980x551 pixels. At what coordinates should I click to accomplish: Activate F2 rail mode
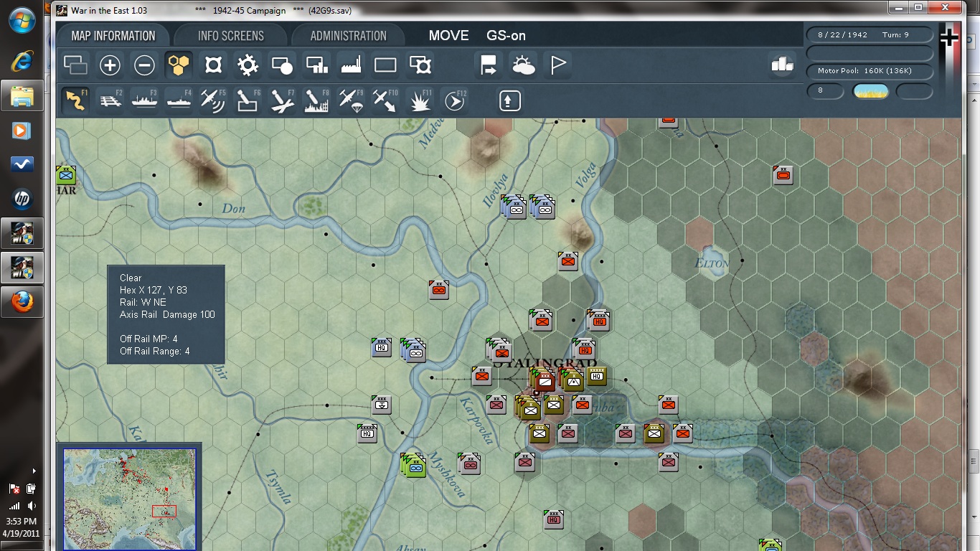(110, 100)
